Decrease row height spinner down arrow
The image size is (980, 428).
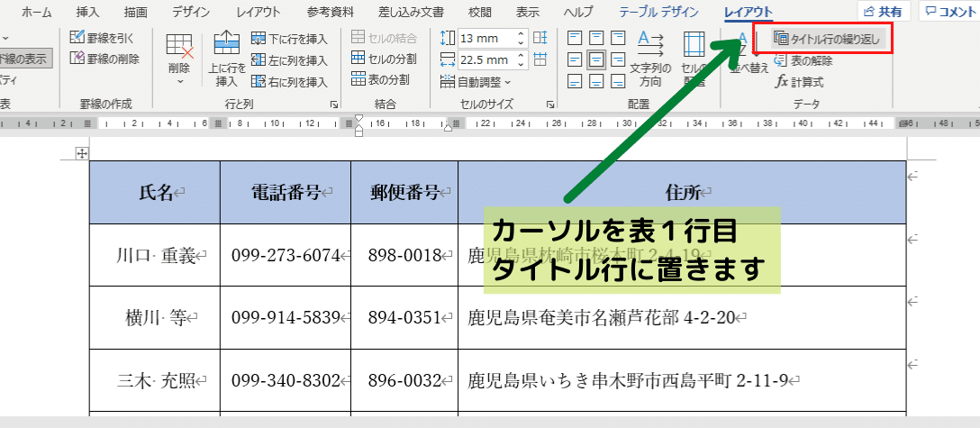[x=522, y=42]
